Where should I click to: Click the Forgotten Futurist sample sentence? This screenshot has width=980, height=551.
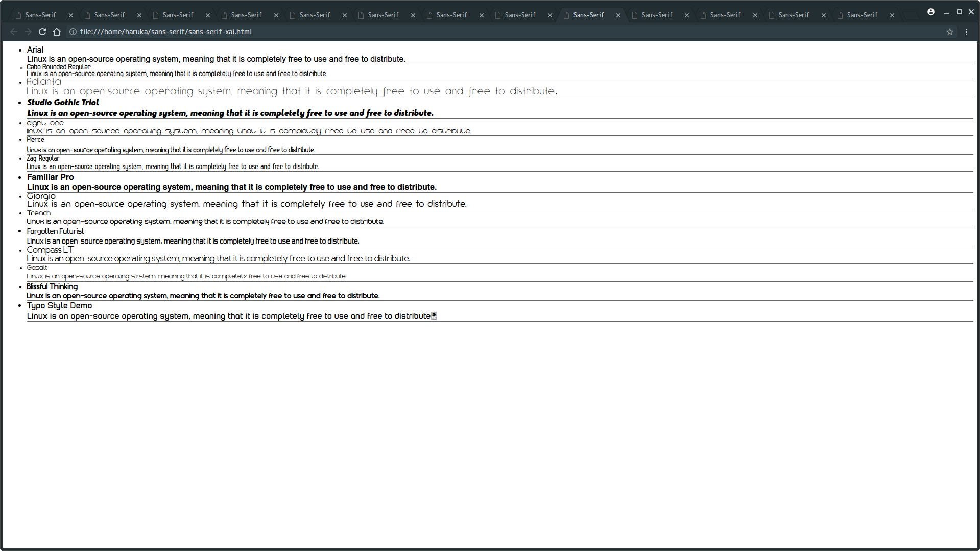point(193,241)
